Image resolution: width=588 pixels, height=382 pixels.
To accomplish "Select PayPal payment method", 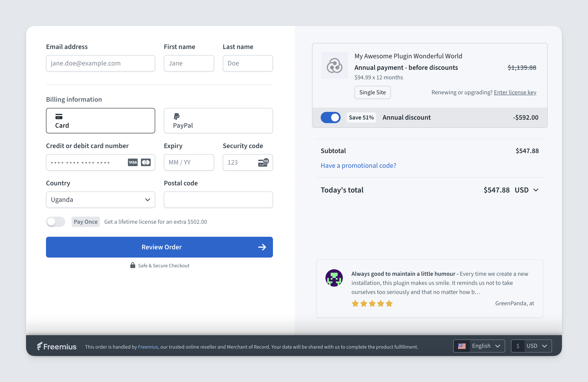I will 218,121.
